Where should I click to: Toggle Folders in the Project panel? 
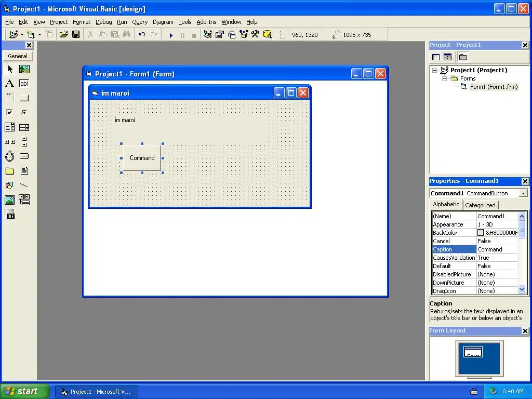click(x=463, y=57)
